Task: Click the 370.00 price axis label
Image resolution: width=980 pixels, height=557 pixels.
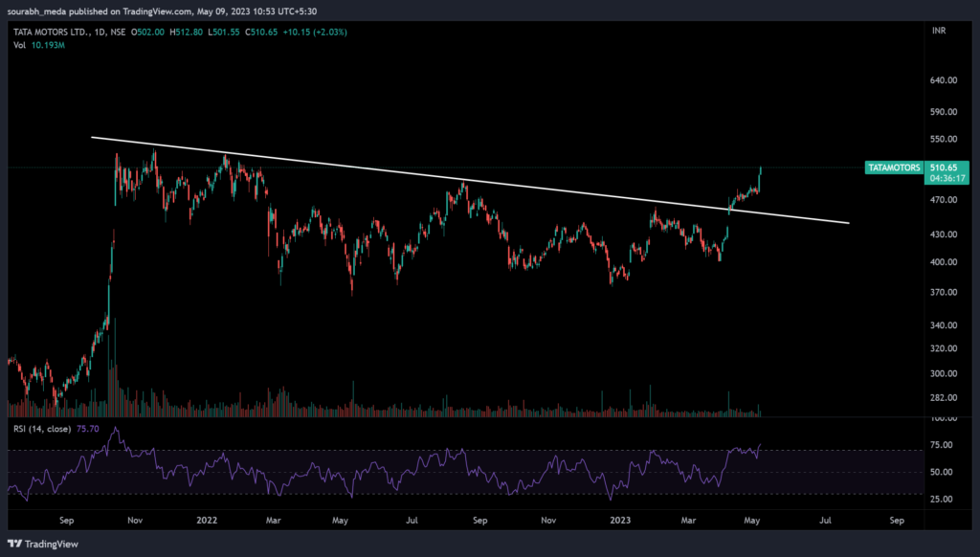Action: [x=944, y=292]
